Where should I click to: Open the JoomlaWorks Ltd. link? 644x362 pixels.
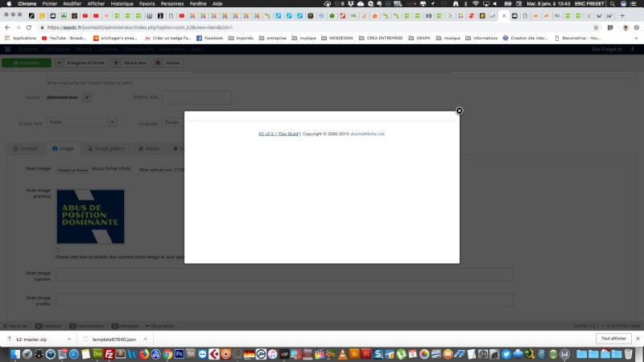click(367, 134)
